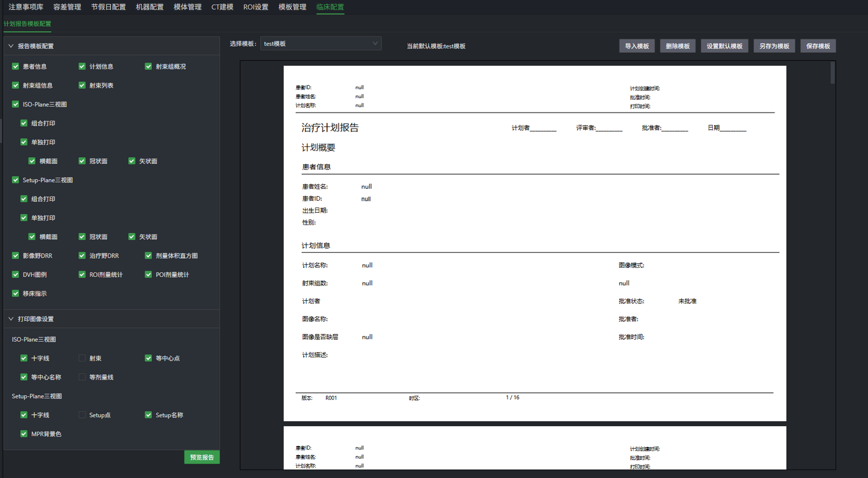Click the 另存为模板 button
The width and height of the screenshot is (868, 478).
pyautogui.click(x=774, y=46)
